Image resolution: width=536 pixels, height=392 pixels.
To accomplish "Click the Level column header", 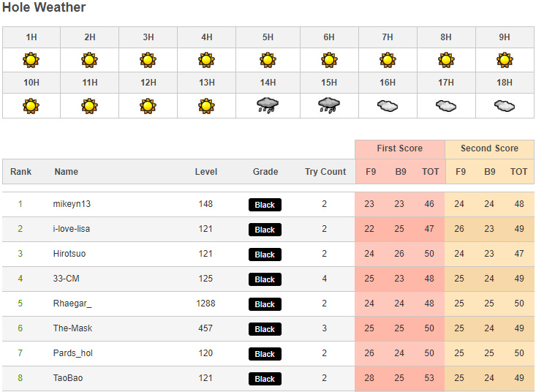I will (x=206, y=172).
